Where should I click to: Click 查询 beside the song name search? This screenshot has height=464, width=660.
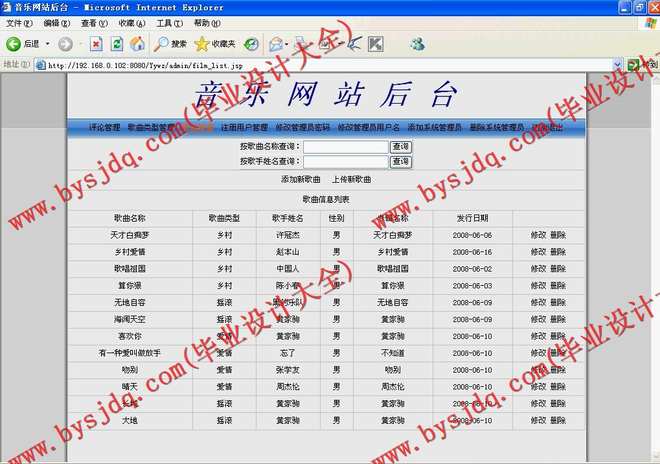click(x=400, y=147)
